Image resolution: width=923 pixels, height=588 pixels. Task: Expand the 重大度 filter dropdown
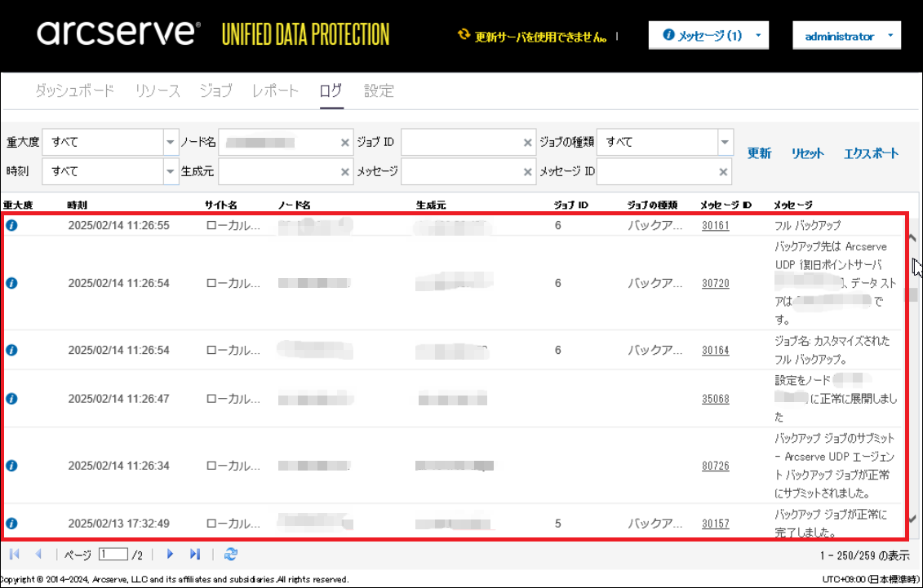[170, 142]
